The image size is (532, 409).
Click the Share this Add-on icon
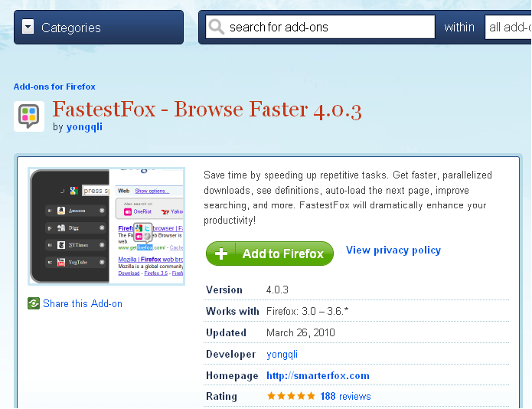point(34,303)
